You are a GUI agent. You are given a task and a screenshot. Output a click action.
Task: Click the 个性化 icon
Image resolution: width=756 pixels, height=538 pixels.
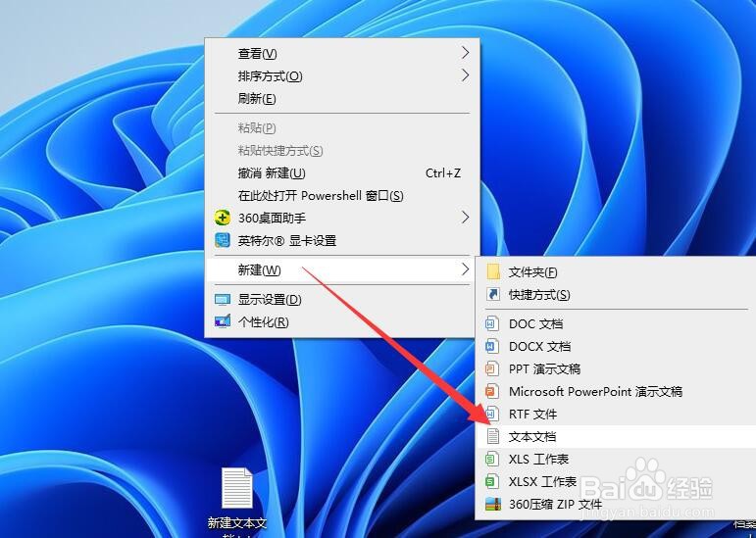[223, 321]
